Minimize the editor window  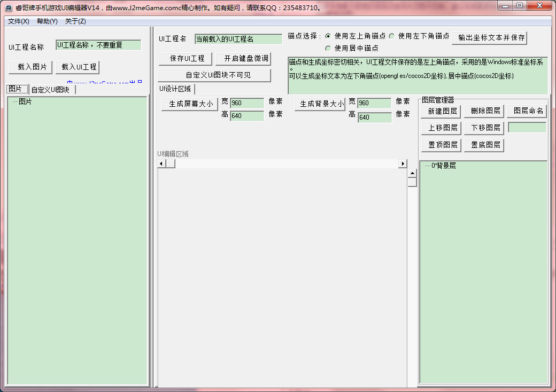pos(505,5)
